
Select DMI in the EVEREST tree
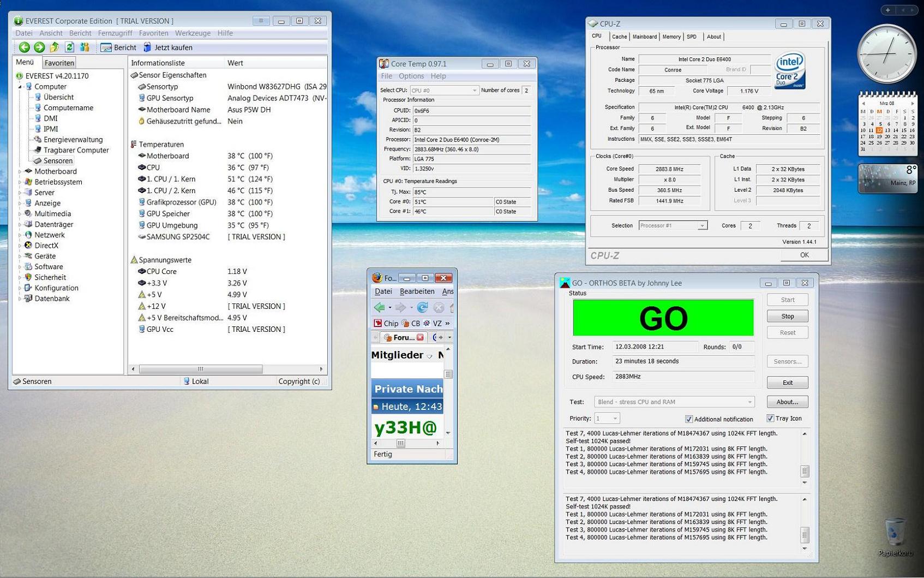pyautogui.click(x=50, y=118)
